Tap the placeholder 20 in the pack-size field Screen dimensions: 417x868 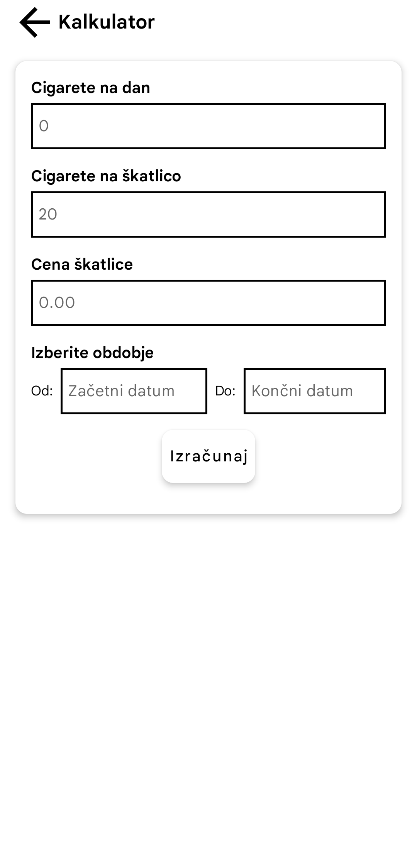point(48,214)
